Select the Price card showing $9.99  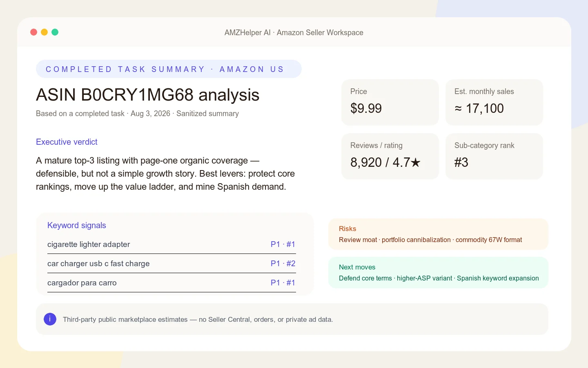[x=390, y=102]
